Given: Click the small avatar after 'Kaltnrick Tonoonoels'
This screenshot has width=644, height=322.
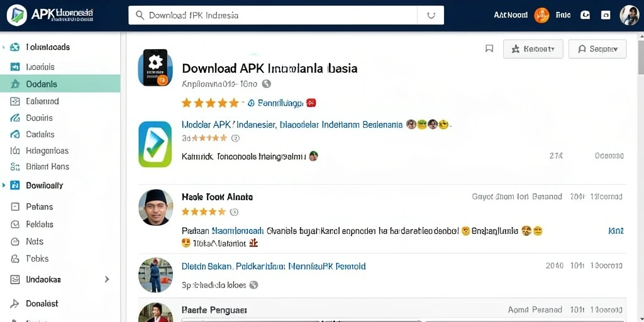Looking at the screenshot, I should [x=313, y=156].
